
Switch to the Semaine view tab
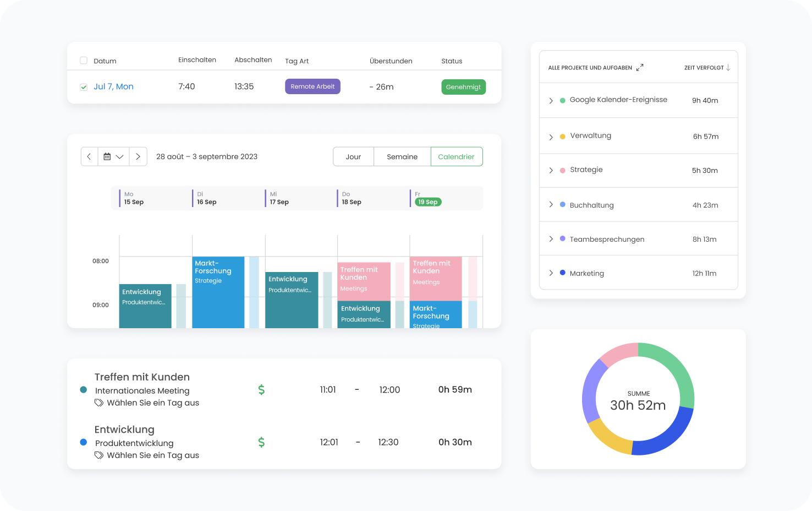[402, 157]
